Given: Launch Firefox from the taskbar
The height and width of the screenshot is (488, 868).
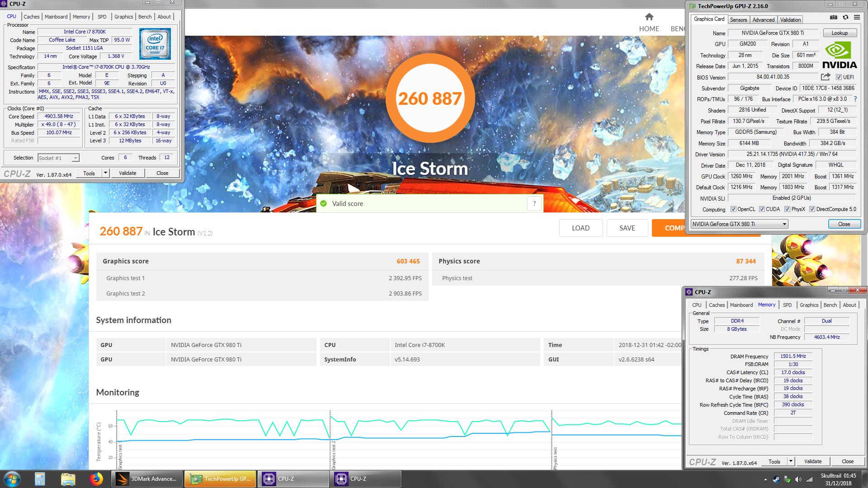Looking at the screenshot, I should point(96,479).
